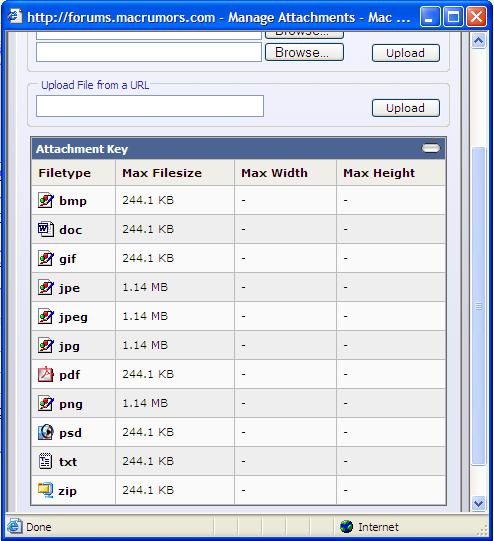Click the doc Word file icon
494x541 pixels.
click(46, 229)
